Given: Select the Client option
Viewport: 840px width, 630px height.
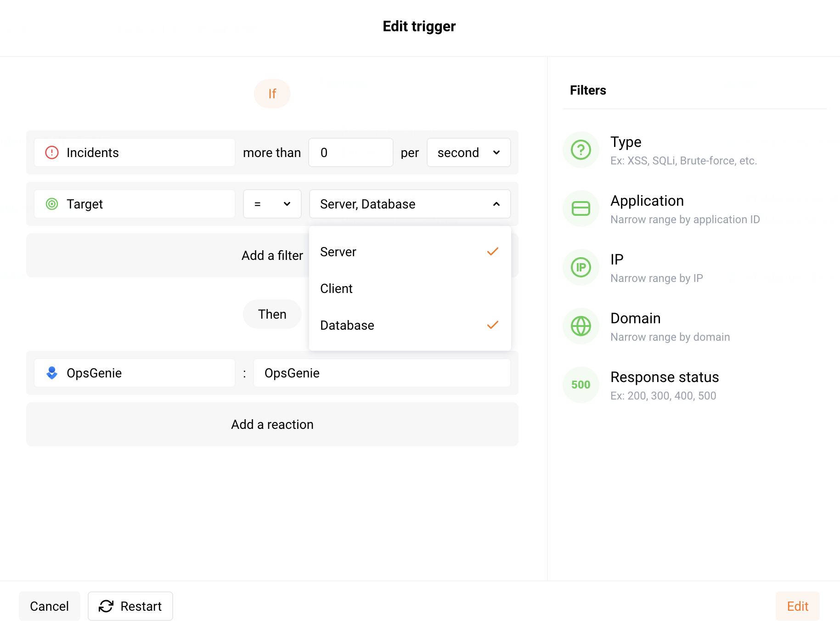Looking at the screenshot, I should click(x=410, y=288).
